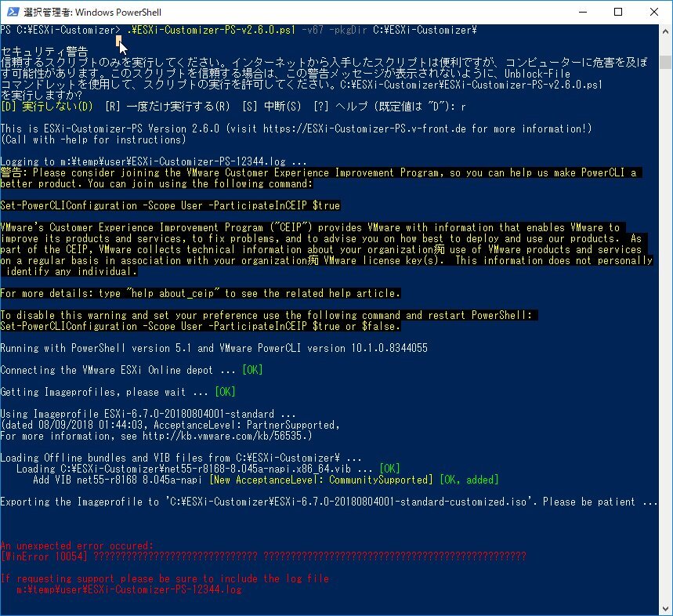Click the vertical scrollbar thumb
Image resolution: width=673 pixels, height=616 pixels.
[665, 62]
